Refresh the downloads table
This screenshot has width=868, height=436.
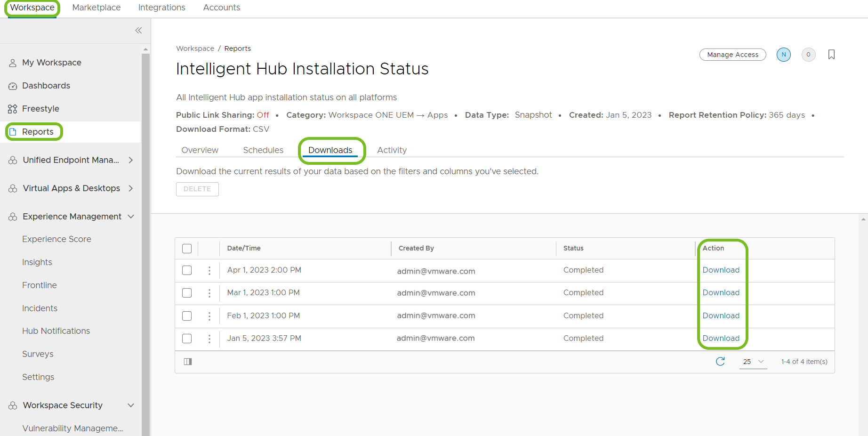720,361
